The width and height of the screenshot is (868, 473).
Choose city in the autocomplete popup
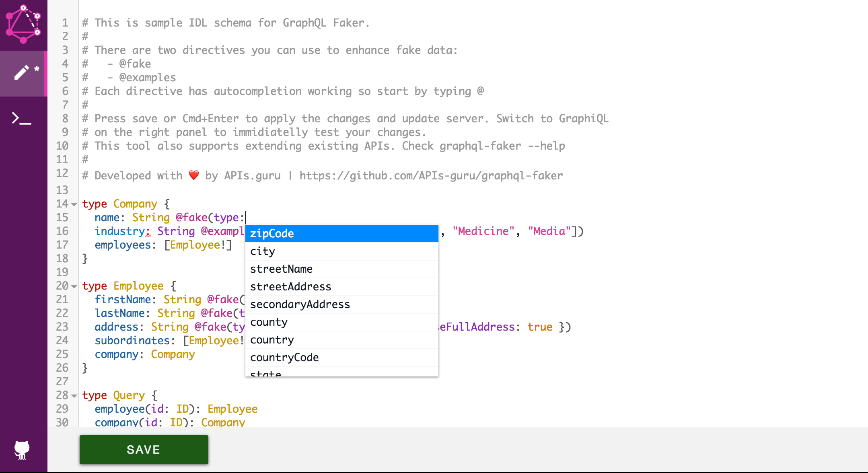341,251
